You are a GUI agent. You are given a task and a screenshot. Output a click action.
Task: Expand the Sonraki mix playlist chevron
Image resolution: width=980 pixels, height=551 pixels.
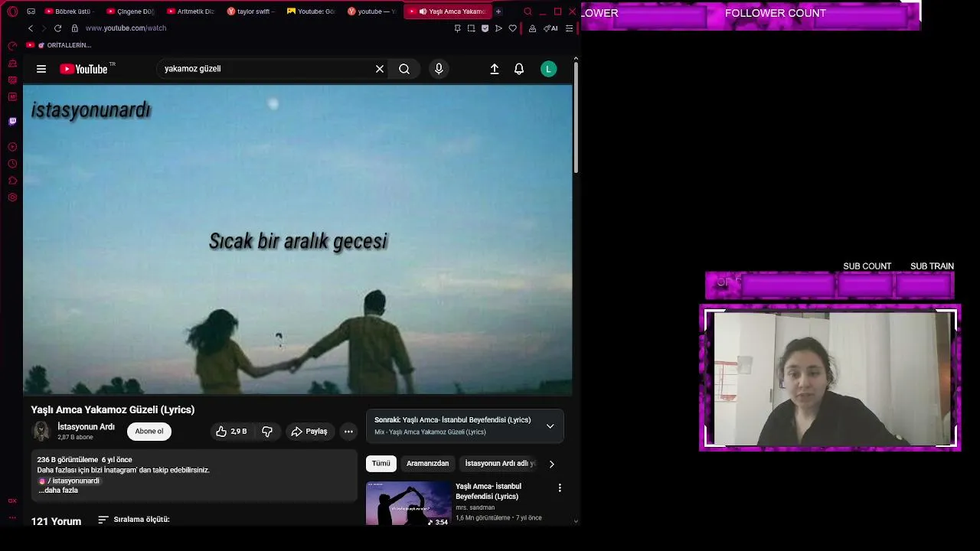[550, 426]
